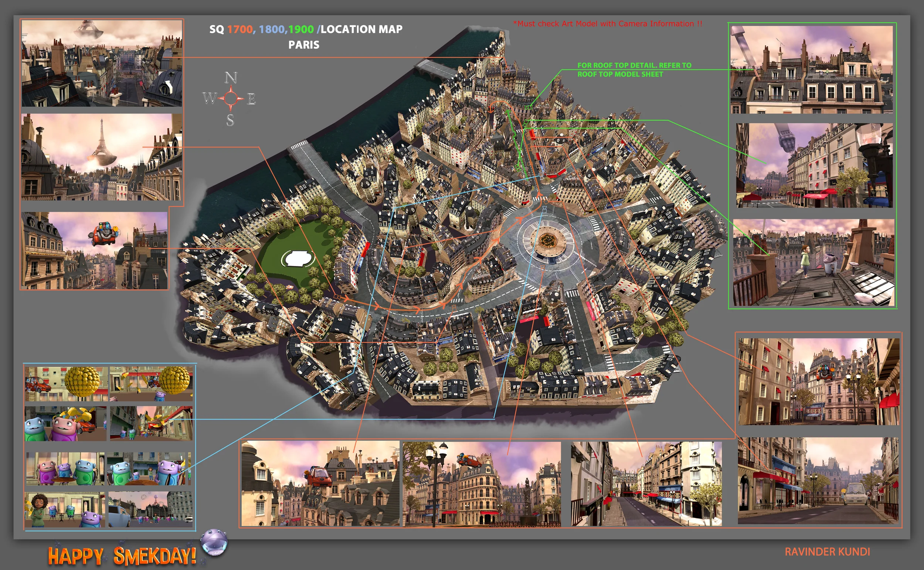Open the top rooftop facade thumbnail in green box
This screenshot has width=924, height=570.
(812, 69)
